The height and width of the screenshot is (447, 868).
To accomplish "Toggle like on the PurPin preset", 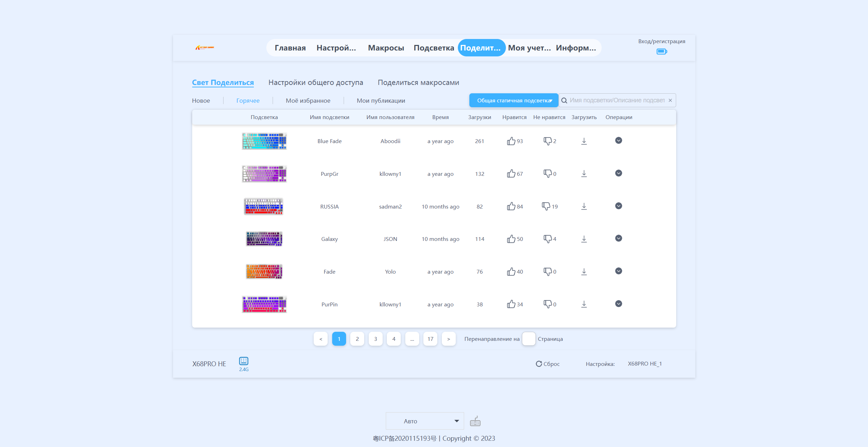I will point(511,305).
